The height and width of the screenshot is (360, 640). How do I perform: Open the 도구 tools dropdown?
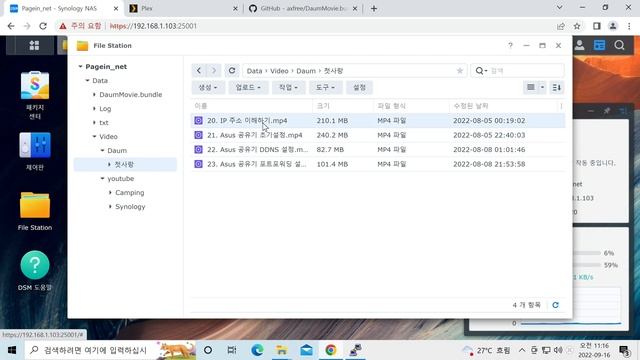325,87
